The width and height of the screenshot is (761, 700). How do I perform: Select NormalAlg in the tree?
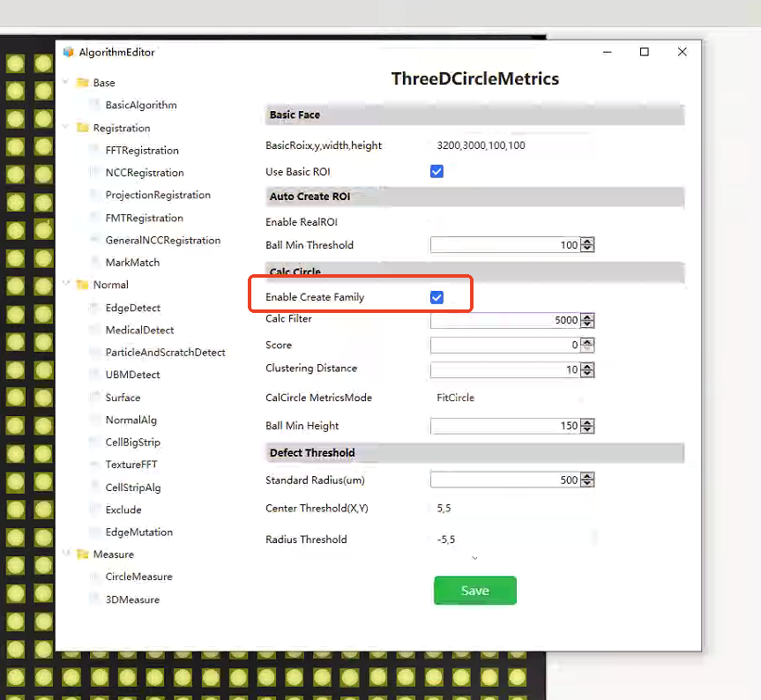131,421
